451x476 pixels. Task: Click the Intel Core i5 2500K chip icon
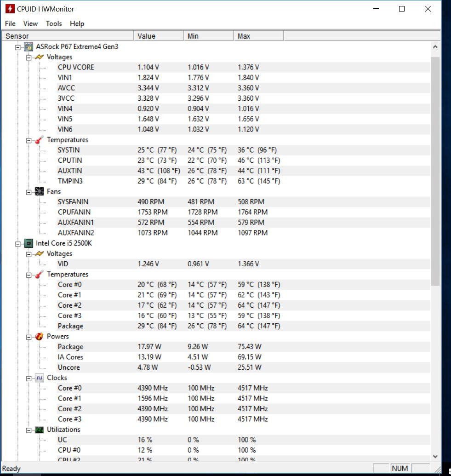coord(29,243)
